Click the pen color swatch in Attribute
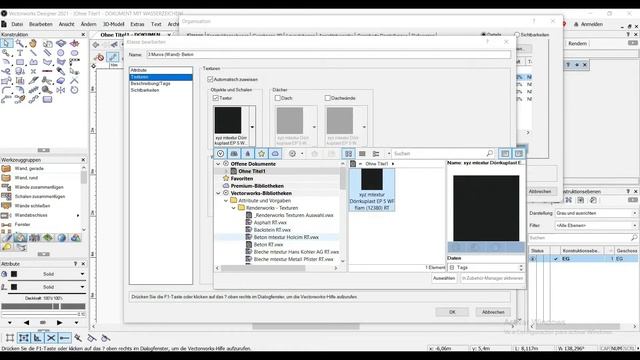The width and height of the screenshot is (640, 360). 14,287
